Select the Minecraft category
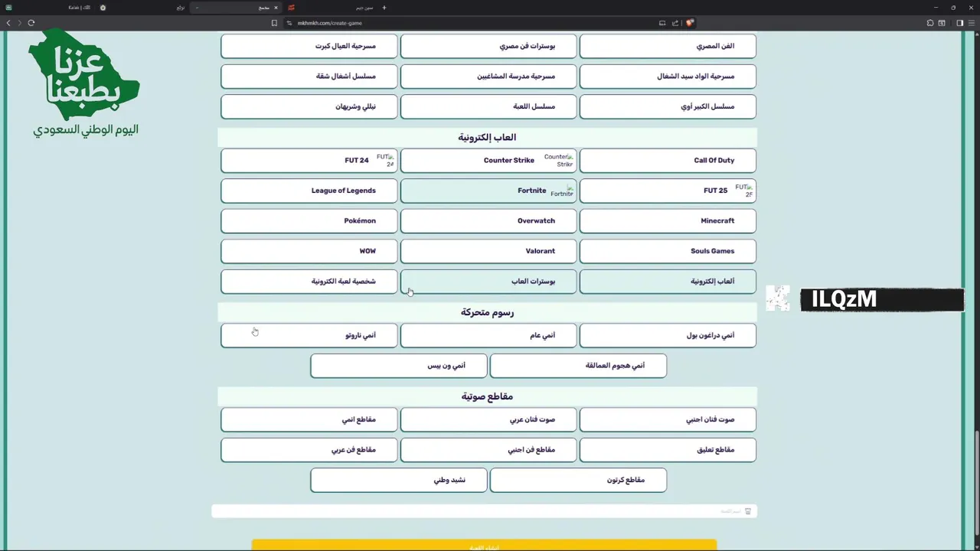Viewport: 980px width, 551px height. pos(668,220)
